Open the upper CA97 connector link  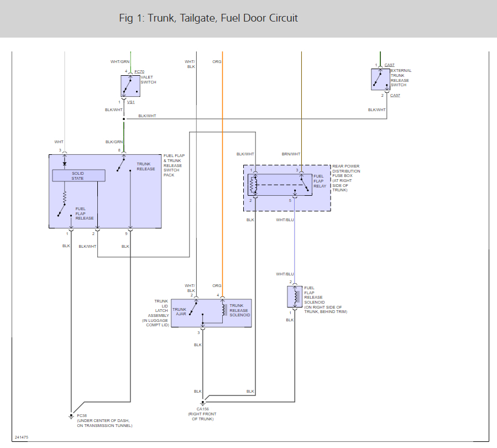pyautogui.click(x=389, y=65)
